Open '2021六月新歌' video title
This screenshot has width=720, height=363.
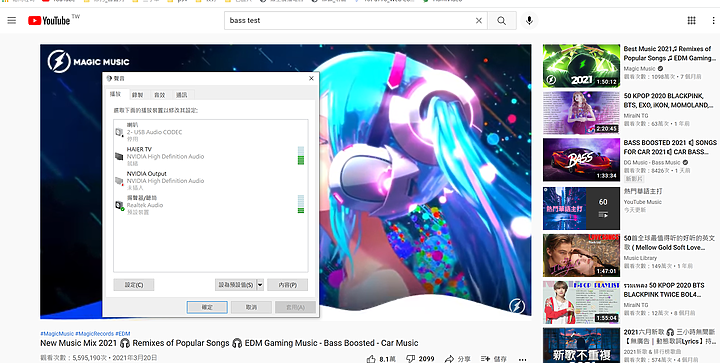tap(669, 336)
